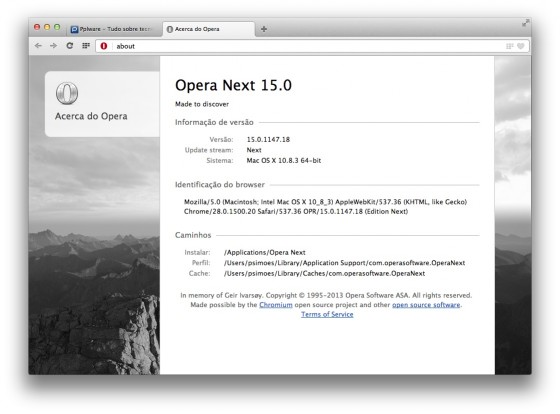This screenshot has height=414, width=560.
Task: Open the Terms of Service link
Action: [x=327, y=314]
